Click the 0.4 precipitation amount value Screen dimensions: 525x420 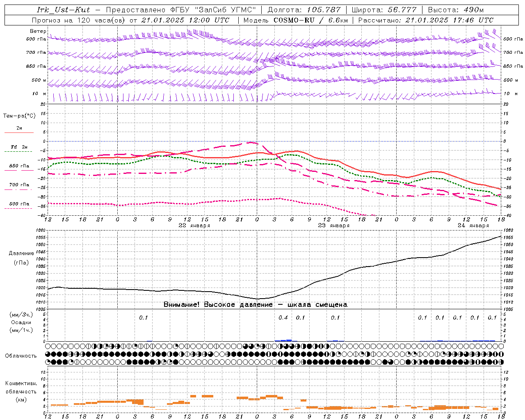coord(283,318)
